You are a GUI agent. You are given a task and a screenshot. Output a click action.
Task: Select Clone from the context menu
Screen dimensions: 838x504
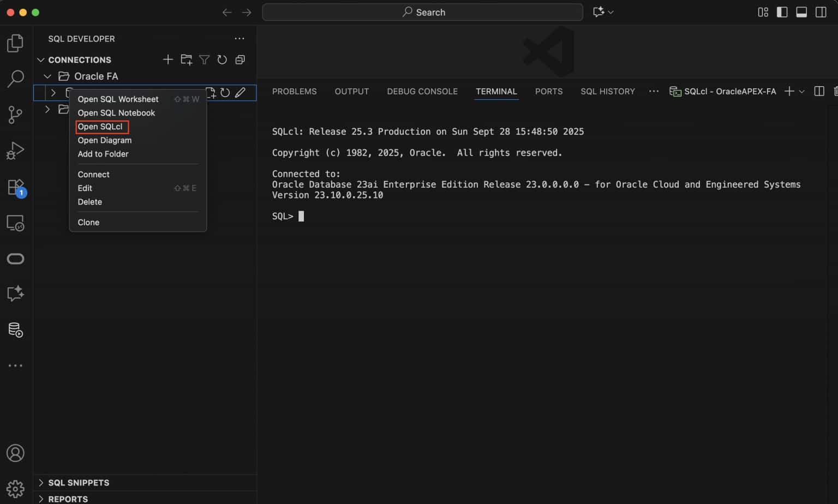(x=88, y=222)
